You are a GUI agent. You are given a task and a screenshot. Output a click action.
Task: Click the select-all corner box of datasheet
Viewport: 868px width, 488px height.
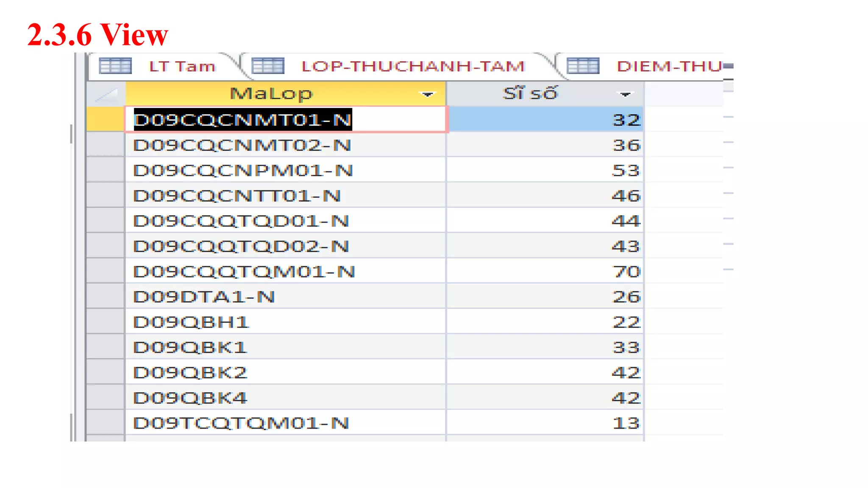[106, 94]
